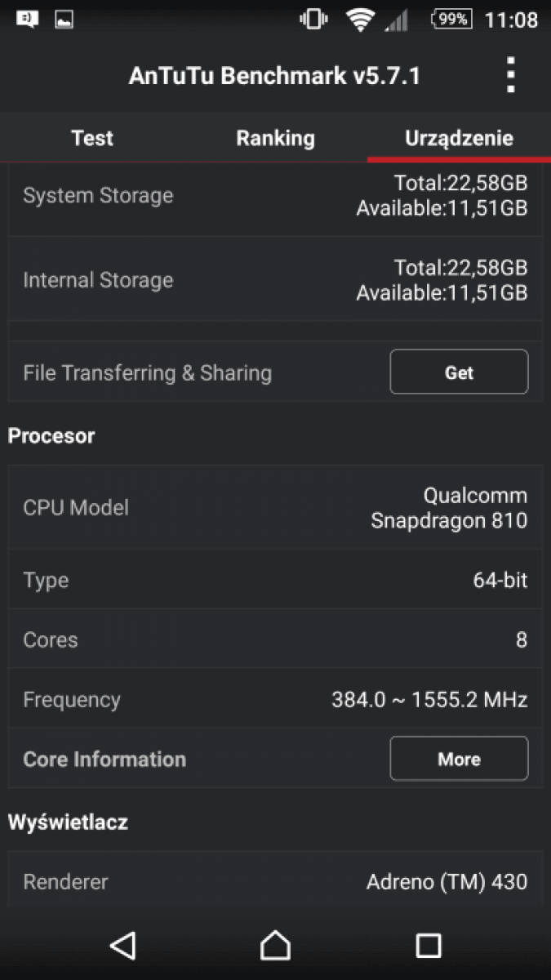This screenshot has width=551, height=980.
Task: Select the Internal Storage row
Action: [x=275, y=280]
